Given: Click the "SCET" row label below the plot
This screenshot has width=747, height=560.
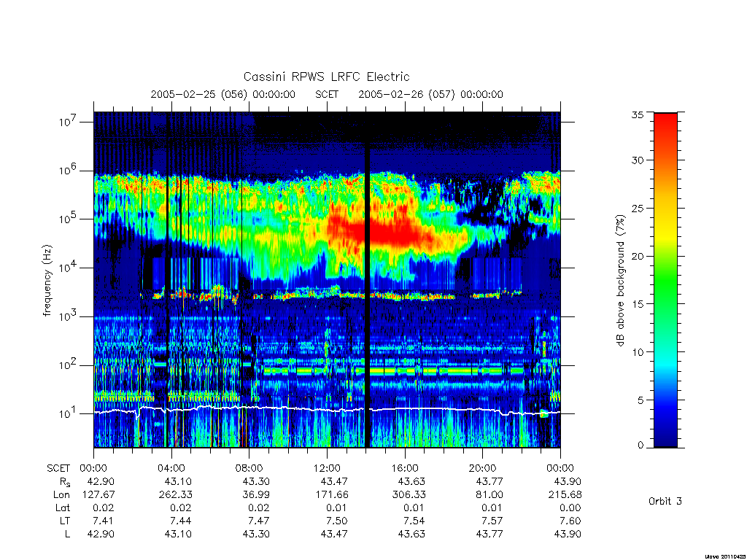Looking at the screenshot, I should (x=58, y=468).
